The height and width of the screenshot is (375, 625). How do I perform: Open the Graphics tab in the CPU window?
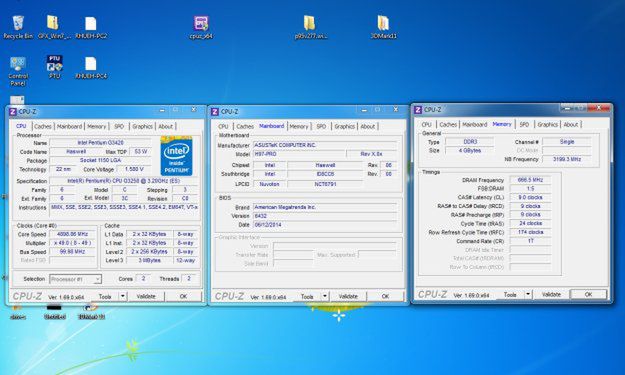[142, 126]
